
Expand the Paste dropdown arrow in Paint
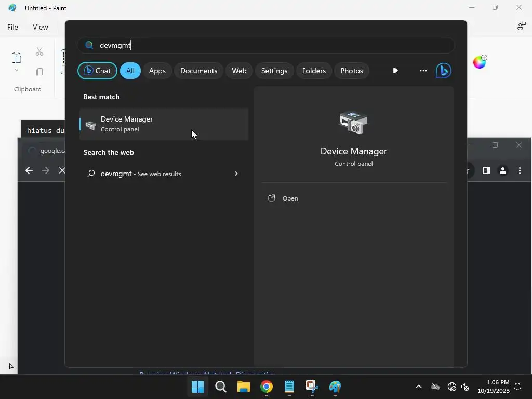click(16, 70)
